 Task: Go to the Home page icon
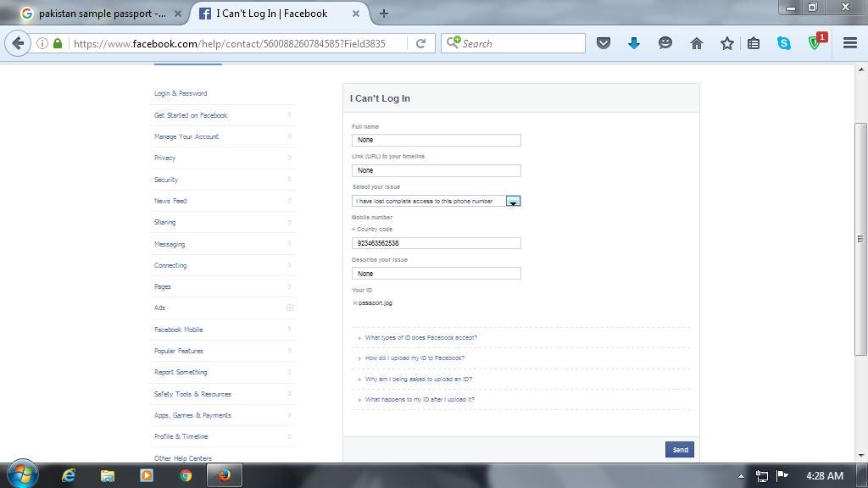[697, 43]
